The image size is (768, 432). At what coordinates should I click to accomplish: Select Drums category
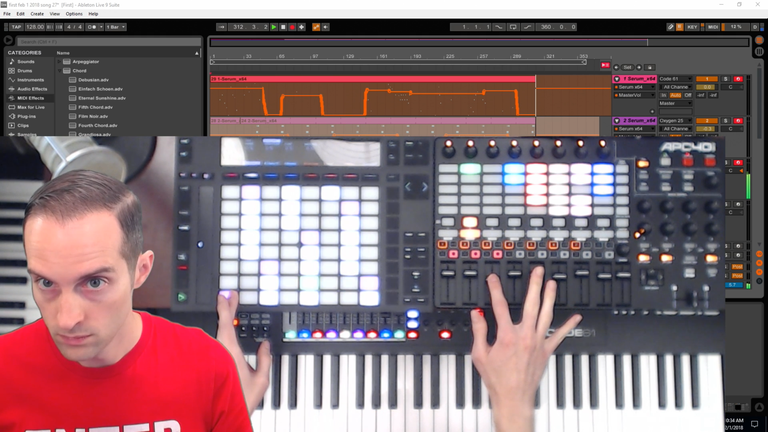click(x=24, y=71)
